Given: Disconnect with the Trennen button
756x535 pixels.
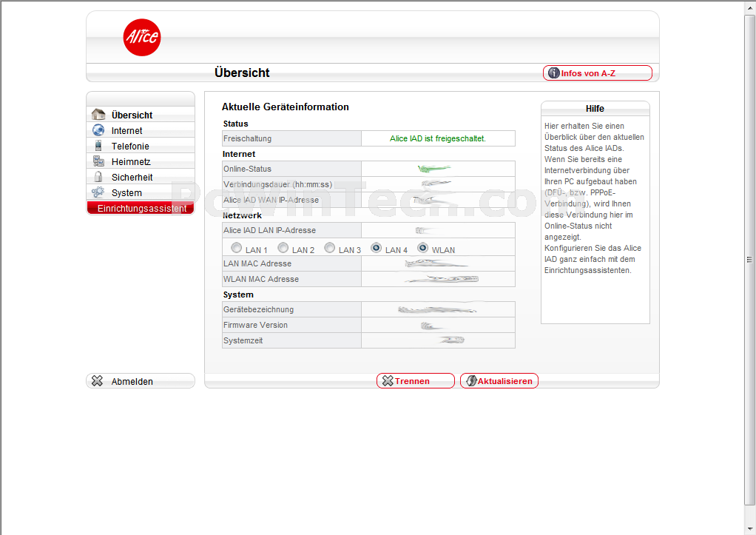Looking at the screenshot, I should [415, 380].
